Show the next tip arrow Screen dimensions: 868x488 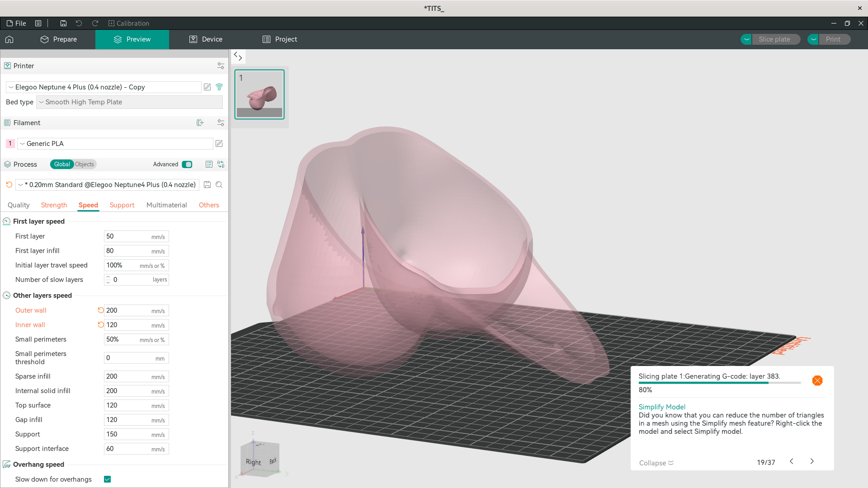(x=812, y=461)
